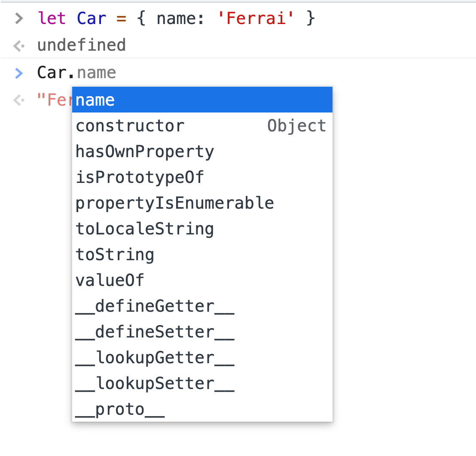
Task: Select the __defineGetter__ entry
Action: [x=155, y=306]
